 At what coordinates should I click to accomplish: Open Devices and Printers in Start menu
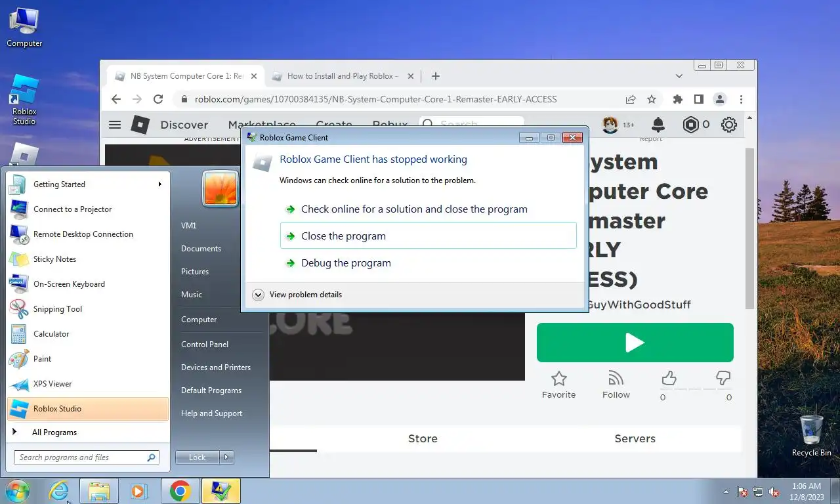tap(216, 367)
